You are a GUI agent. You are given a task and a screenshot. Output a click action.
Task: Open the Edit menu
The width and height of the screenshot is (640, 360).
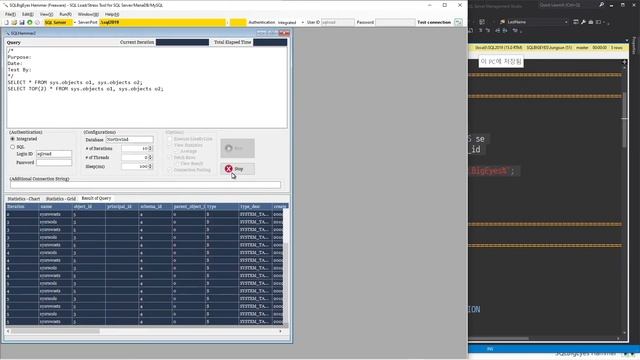coord(28,14)
